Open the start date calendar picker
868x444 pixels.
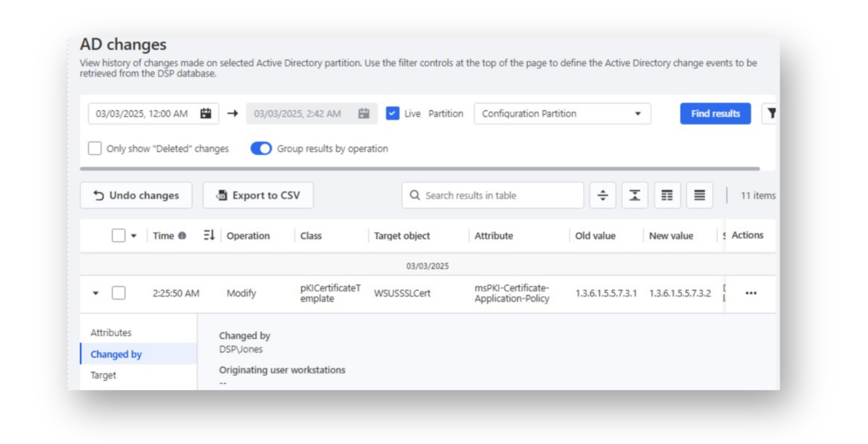pyautogui.click(x=206, y=113)
